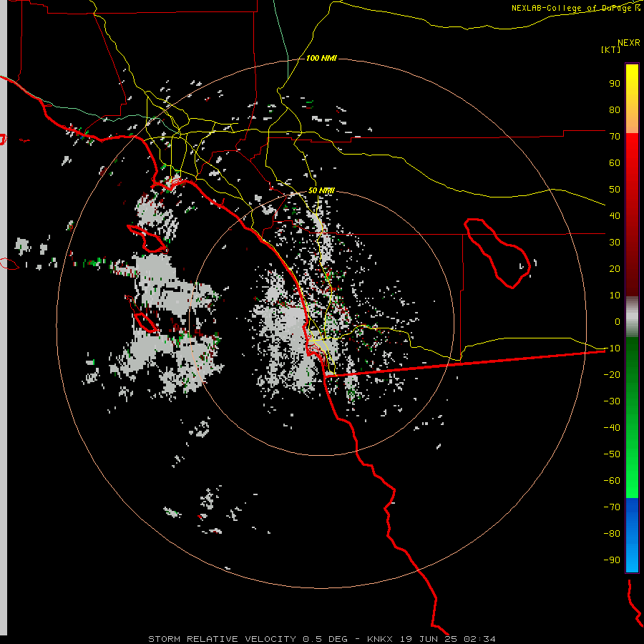Click the 30 value on velocity scale
The width and height of the screenshot is (644, 644).
point(615,243)
